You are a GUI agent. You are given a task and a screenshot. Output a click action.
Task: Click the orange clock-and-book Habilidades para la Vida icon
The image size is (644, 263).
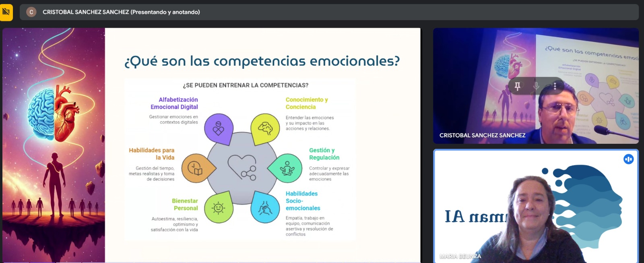pos(198,168)
